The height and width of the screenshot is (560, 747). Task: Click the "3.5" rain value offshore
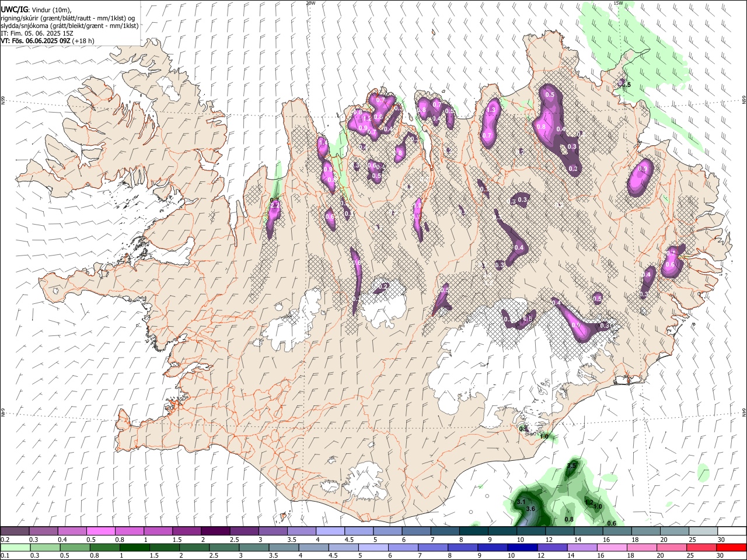[571, 466]
